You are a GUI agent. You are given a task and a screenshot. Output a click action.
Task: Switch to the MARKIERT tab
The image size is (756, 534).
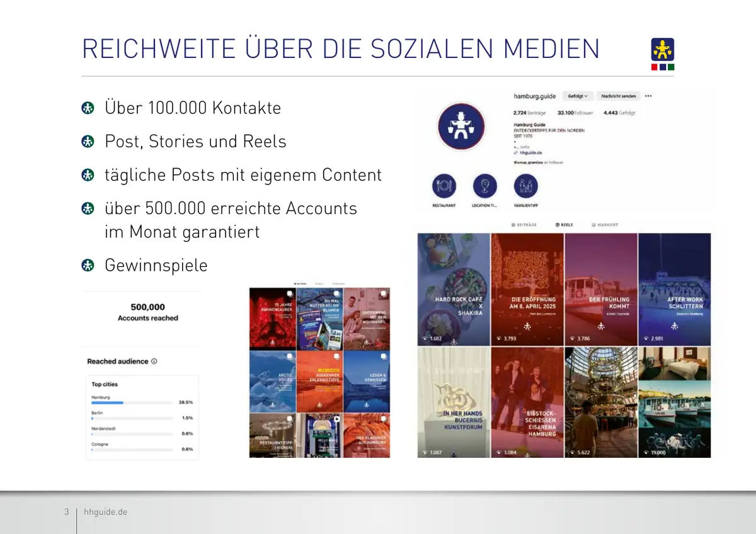tap(605, 225)
